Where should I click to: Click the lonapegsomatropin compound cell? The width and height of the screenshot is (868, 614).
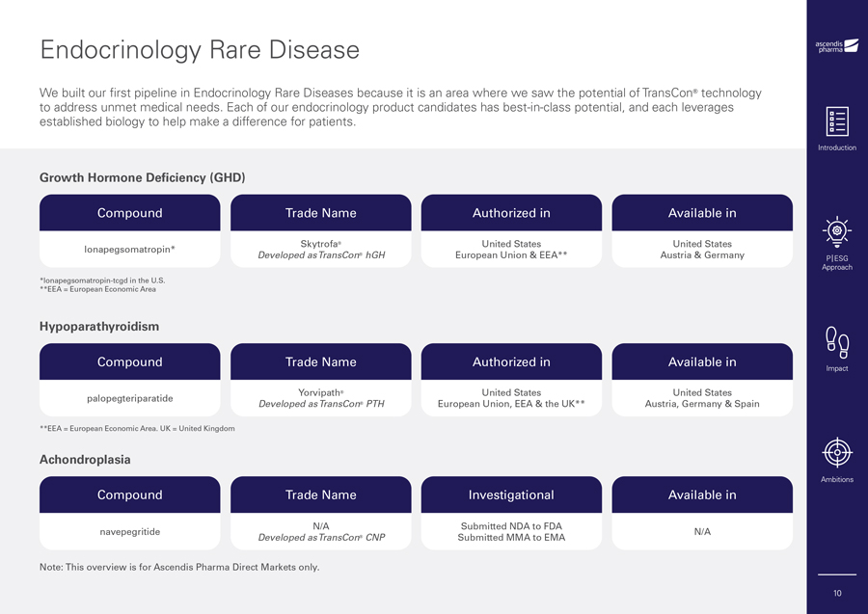[x=130, y=250]
